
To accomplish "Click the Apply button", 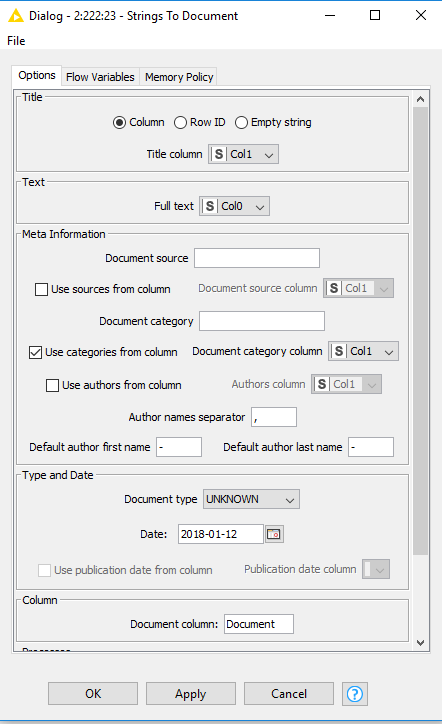I will [x=191, y=694].
